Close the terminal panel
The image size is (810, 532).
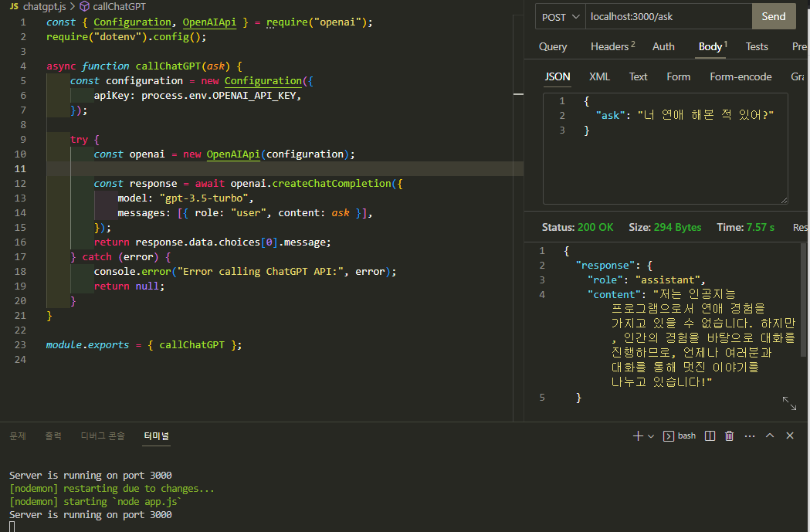[x=790, y=435]
